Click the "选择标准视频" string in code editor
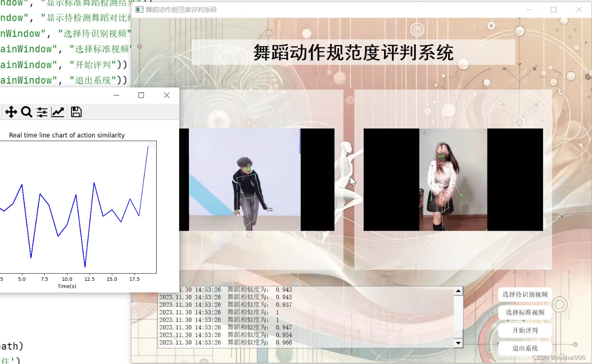The height and width of the screenshot is (364, 592). click(100, 49)
